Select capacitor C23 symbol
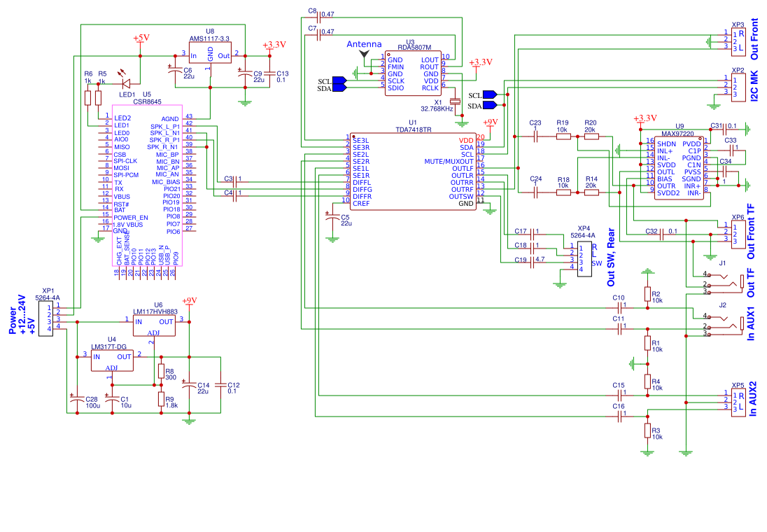 [x=535, y=136]
